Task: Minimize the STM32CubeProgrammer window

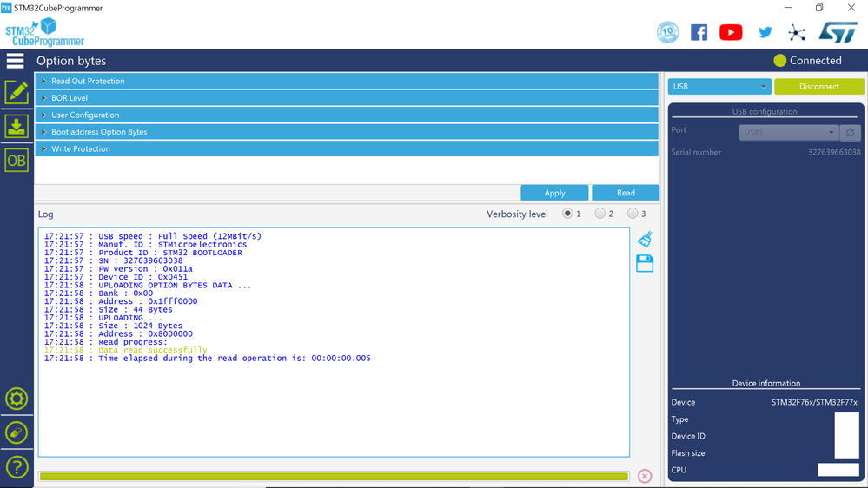Action: (788, 8)
